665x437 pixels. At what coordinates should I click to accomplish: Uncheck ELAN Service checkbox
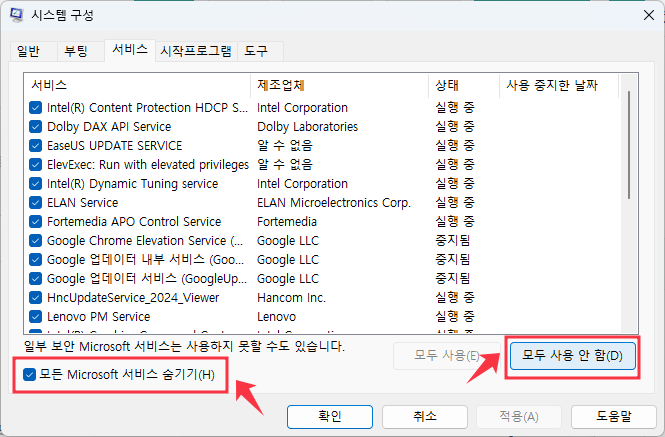[x=36, y=203]
